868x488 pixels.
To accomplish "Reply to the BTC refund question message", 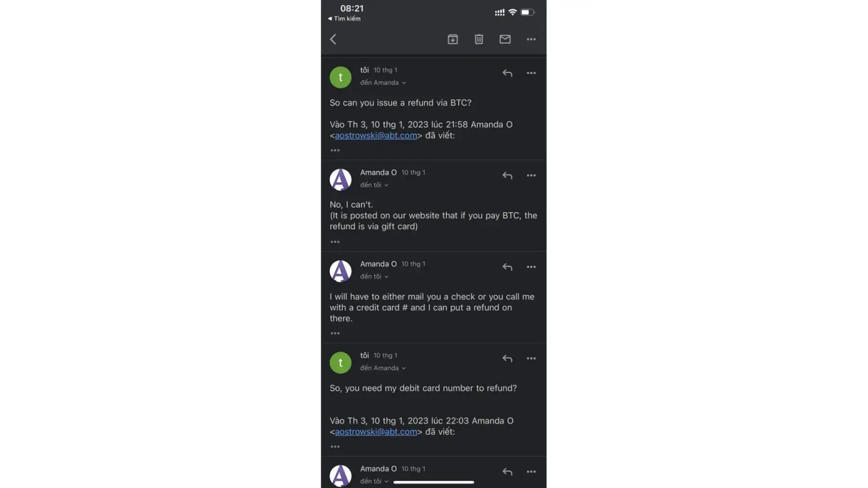I will pos(507,73).
